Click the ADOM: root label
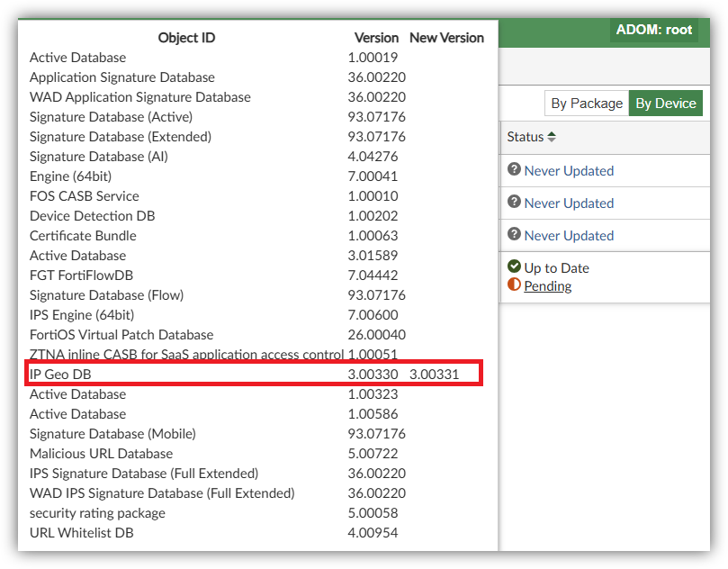The width and height of the screenshot is (728, 569). pyautogui.click(x=654, y=30)
